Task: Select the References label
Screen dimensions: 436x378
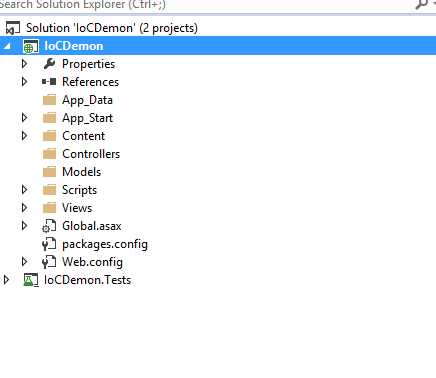Action: [90, 82]
